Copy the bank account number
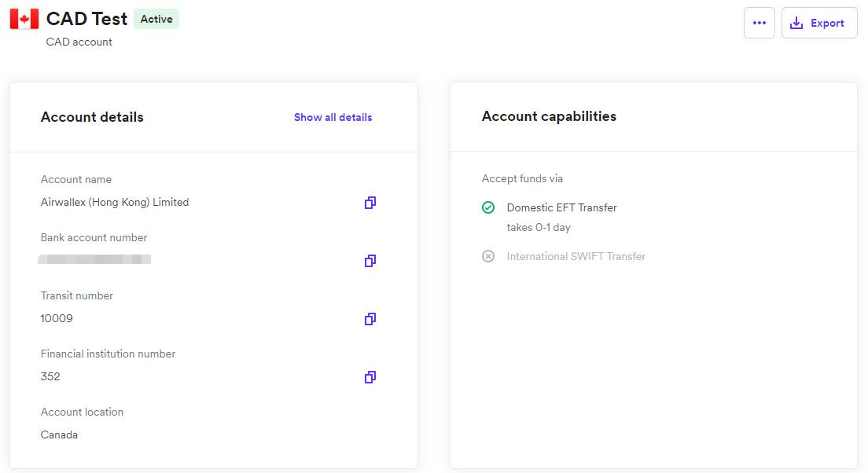Viewport: 868px width, 473px height. (370, 261)
